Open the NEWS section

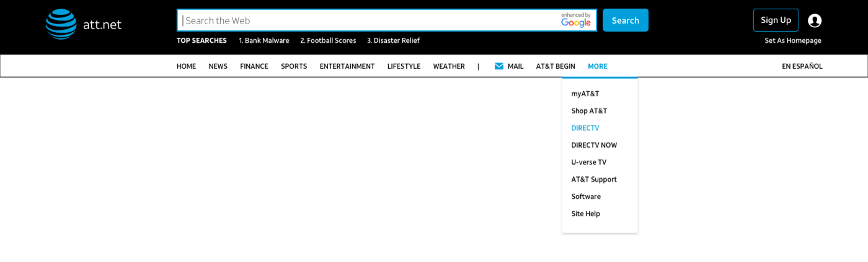(x=218, y=66)
